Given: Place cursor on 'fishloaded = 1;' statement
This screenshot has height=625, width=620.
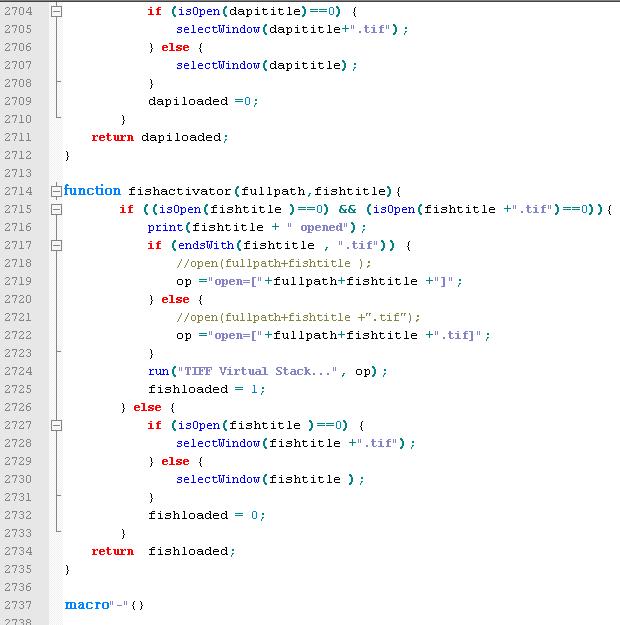Looking at the screenshot, I should click(207, 389).
